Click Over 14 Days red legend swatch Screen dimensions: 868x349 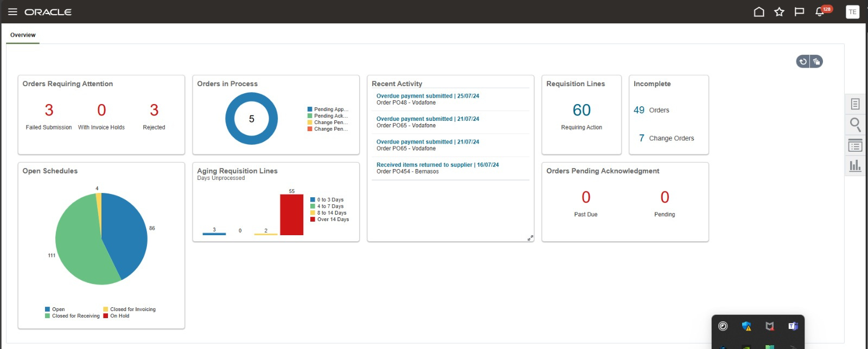click(x=312, y=219)
